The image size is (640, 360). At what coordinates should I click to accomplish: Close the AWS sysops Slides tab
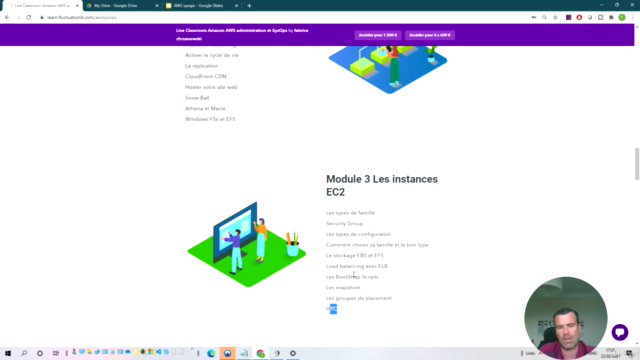(236, 6)
